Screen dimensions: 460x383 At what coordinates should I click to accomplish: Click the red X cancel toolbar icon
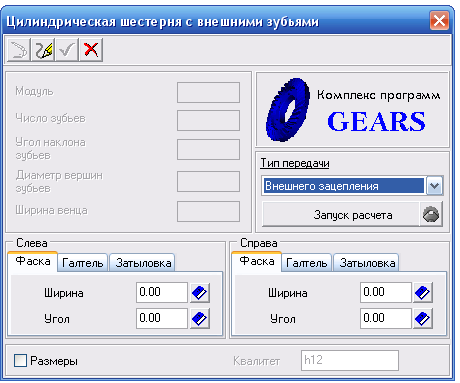point(91,50)
